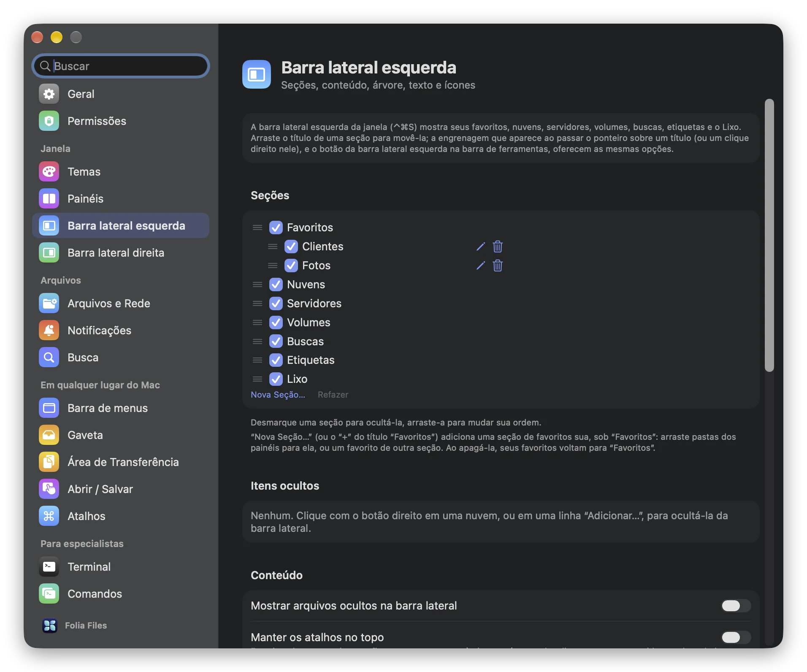Edit the Clientes section with pencil icon
This screenshot has width=807, height=672.
(481, 247)
